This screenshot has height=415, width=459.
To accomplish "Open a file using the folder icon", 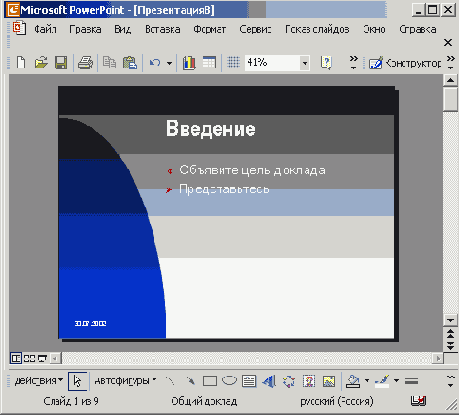I will [x=41, y=62].
